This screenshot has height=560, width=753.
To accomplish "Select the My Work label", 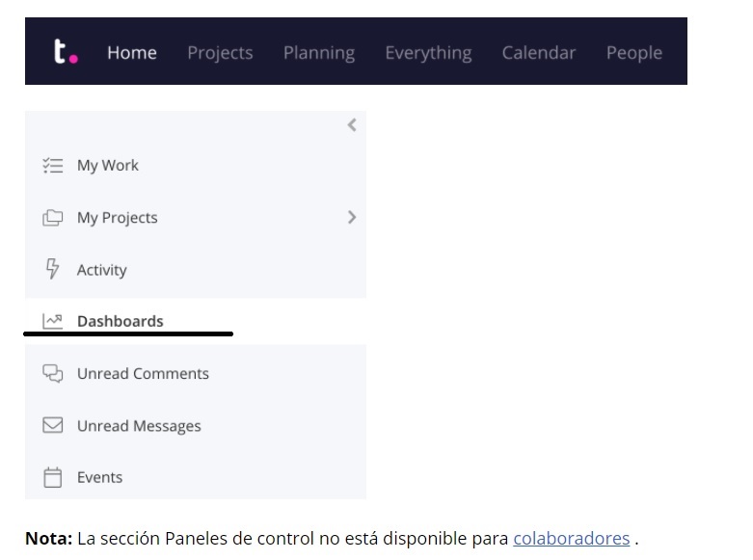I will (x=108, y=166).
